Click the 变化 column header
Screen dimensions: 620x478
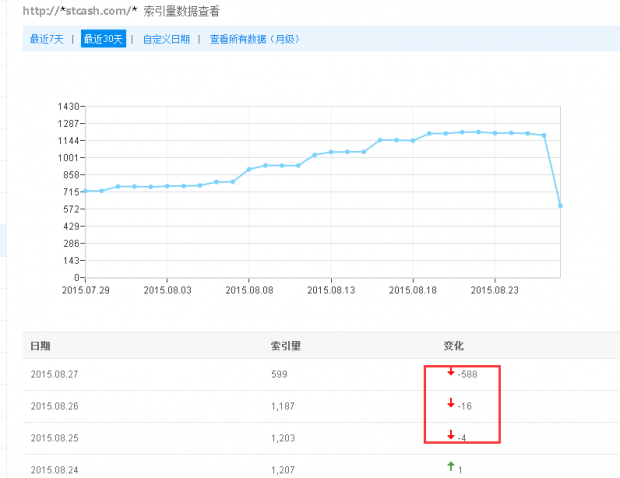[x=454, y=346]
